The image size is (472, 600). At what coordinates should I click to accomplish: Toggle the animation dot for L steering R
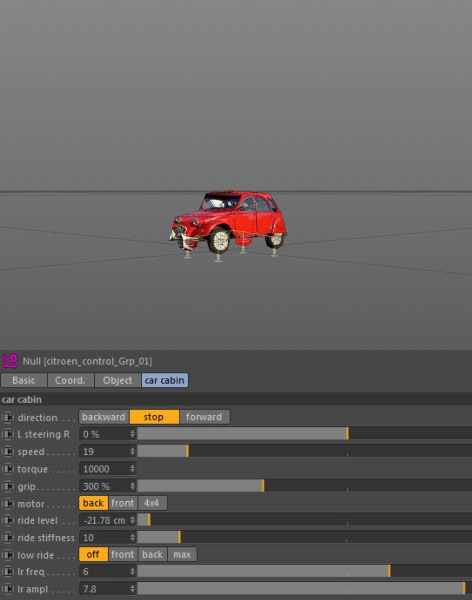[8, 434]
